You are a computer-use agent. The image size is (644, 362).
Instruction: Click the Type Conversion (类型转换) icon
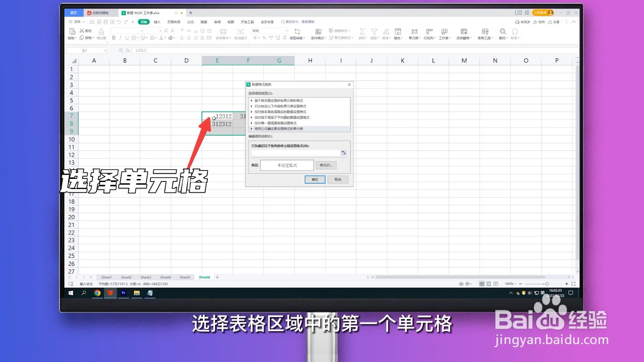[x=297, y=31]
